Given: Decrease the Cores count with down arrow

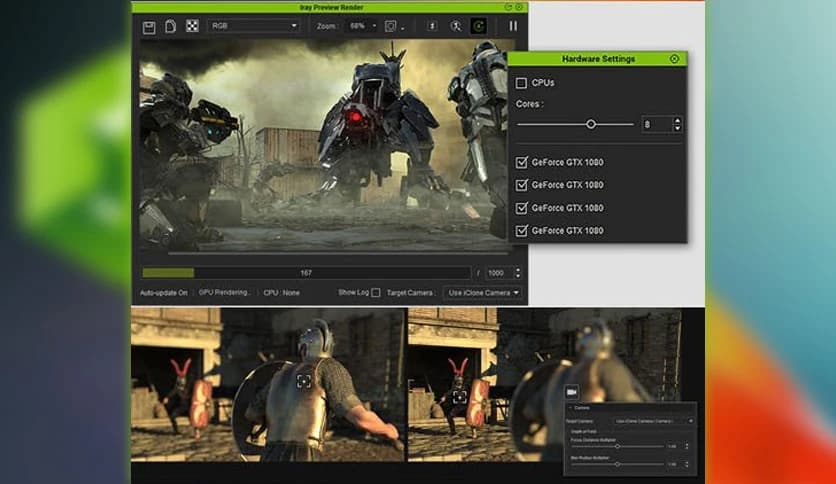Looking at the screenshot, I should pyautogui.click(x=677, y=128).
